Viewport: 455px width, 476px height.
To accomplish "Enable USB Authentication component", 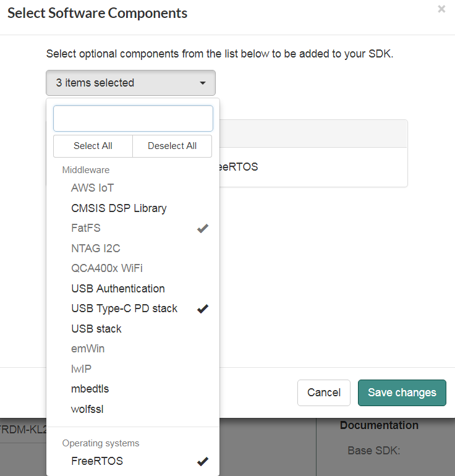I will click(118, 289).
